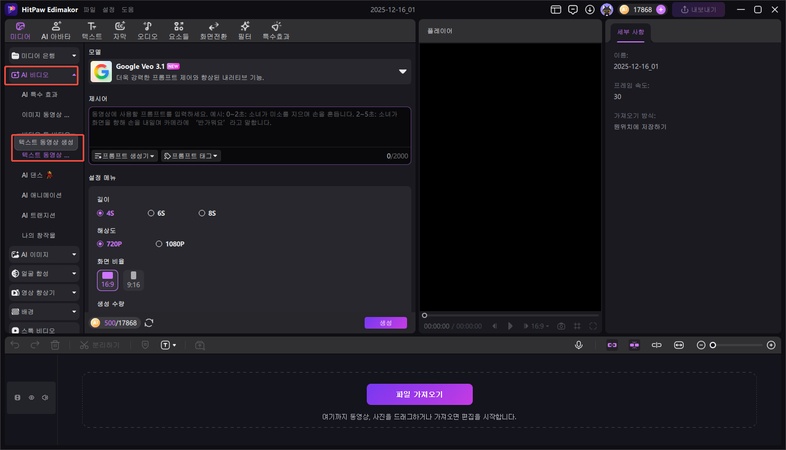Open the 프롬프트 생성기 dropdown

coord(124,156)
